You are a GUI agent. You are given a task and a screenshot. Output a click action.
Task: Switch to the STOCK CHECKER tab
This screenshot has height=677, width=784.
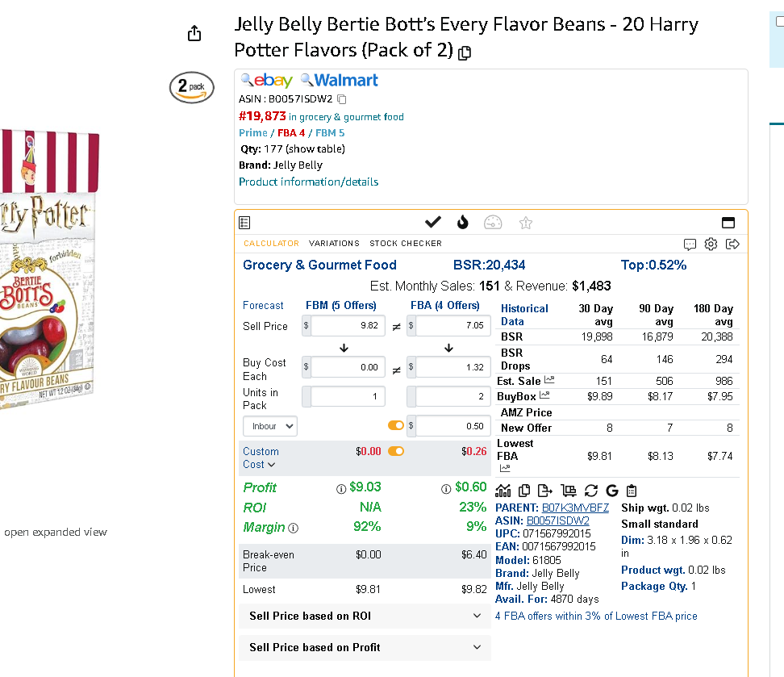(x=406, y=243)
